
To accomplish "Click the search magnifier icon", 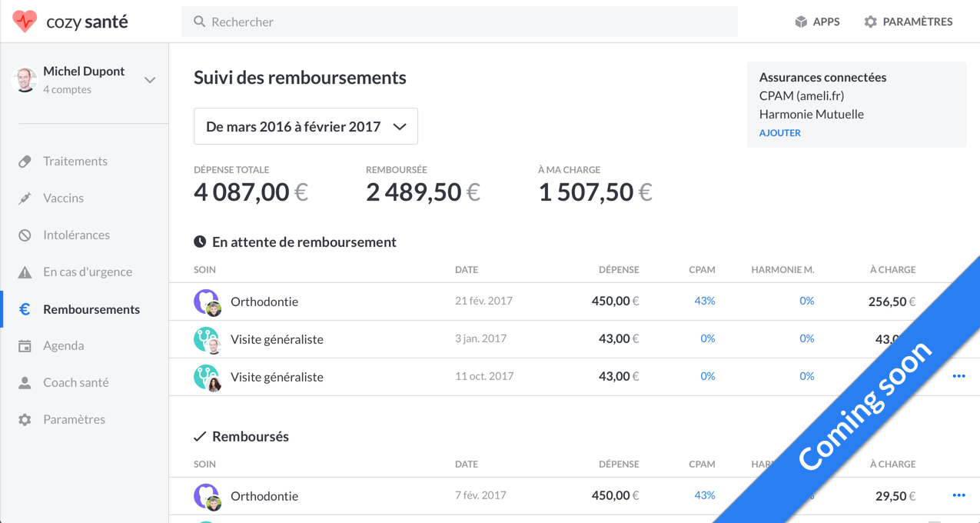I will pos(199,22).
